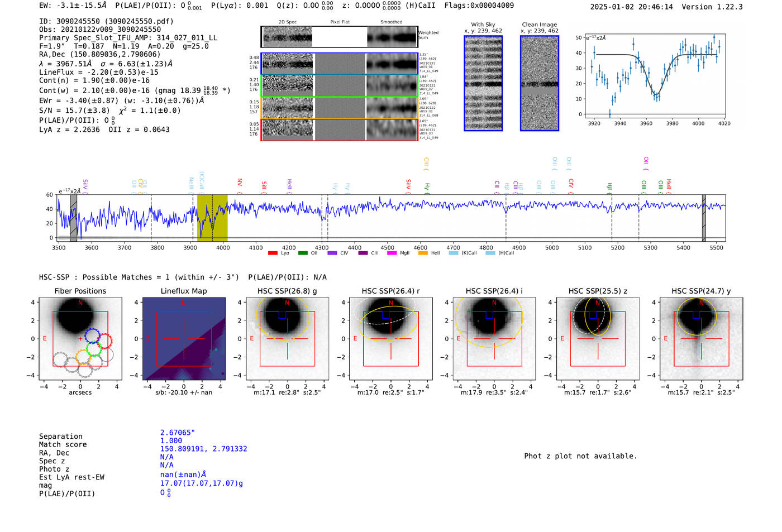782x532 pixels.
Task: Click the green OII legend swatch
Action: coord(303,253)
